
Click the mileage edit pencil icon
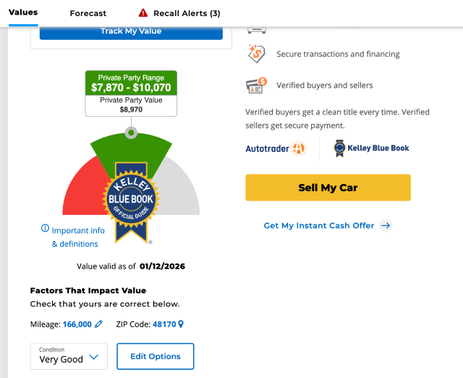pos(99,324)
